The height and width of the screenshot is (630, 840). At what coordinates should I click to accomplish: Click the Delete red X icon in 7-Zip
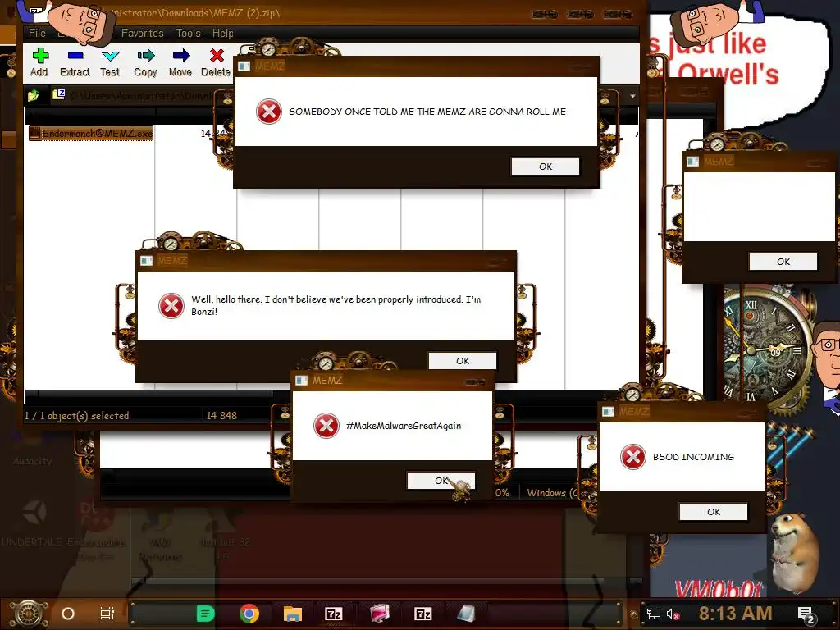click(x=217, y=56)
